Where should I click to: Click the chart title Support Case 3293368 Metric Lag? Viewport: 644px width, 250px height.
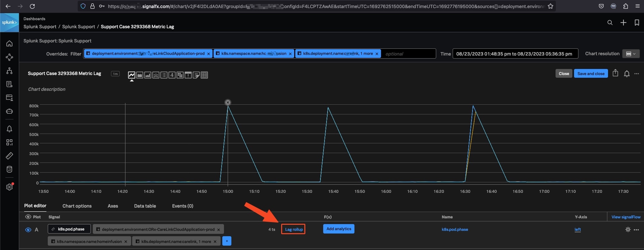point(64,73)
